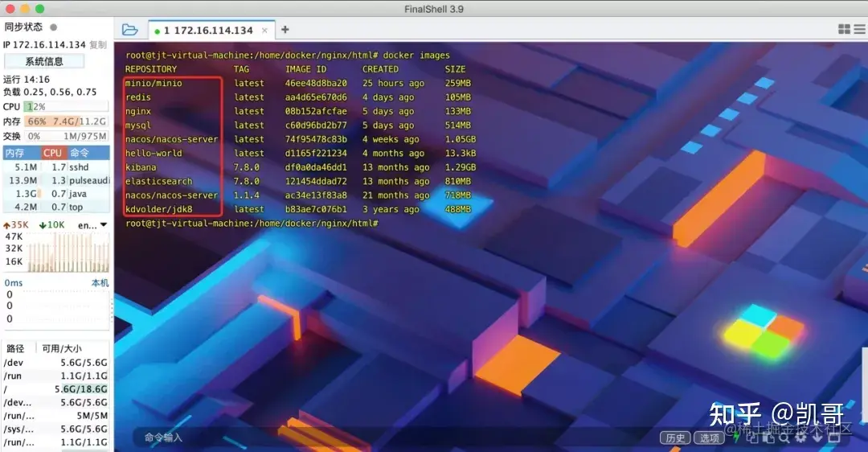Select the /run disk row 1.1G/1.1G
The image size is (868, 452).
pyautogui.click(x=56, y=376)
